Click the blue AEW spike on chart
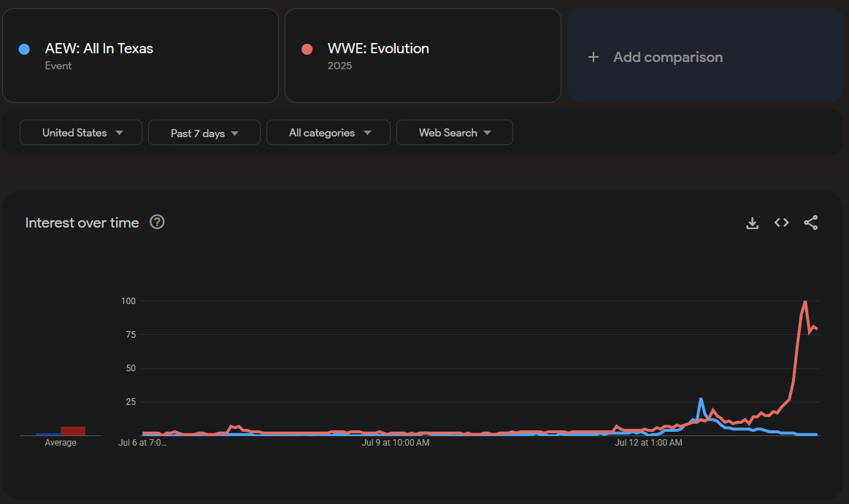 pos(701,400)
